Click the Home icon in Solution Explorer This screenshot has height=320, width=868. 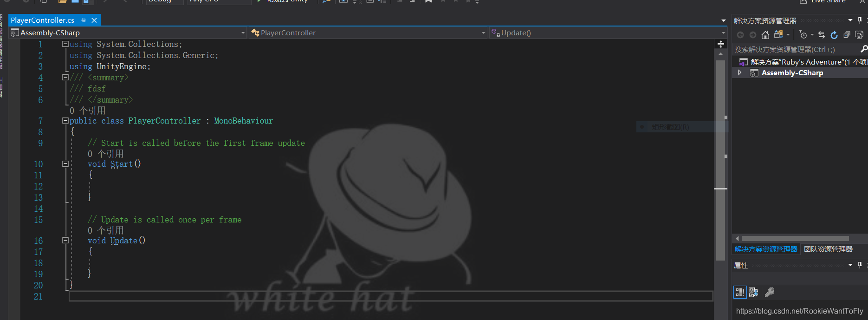point(765,35)
